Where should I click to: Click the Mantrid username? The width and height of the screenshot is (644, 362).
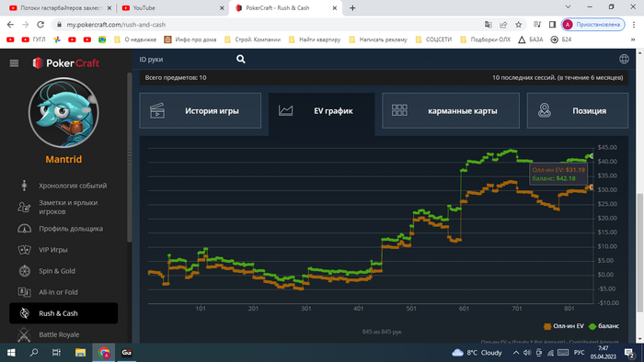[63, 159]
